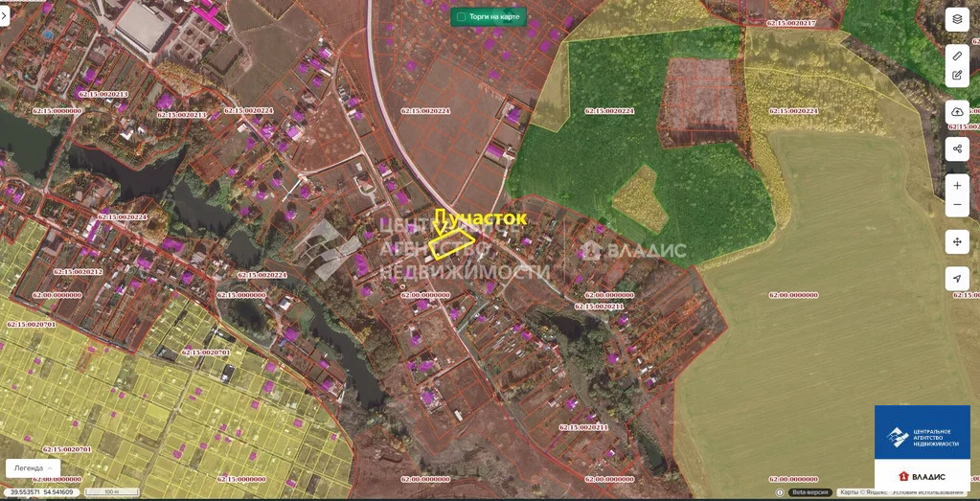Click the 'Beta-версия' badge
Viewport: 980px width, 501px height.
click(809, 492)
